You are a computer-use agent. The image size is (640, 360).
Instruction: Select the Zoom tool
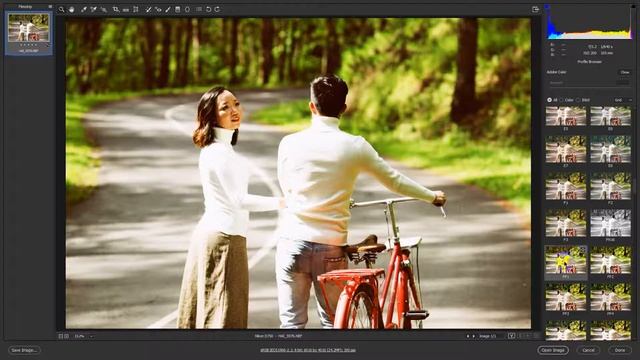point(61,9)
